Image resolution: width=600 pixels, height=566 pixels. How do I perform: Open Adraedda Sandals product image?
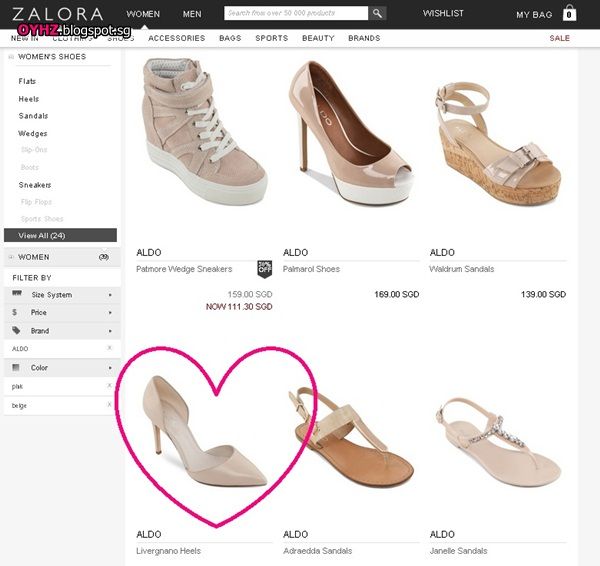(x=351, y=437)
